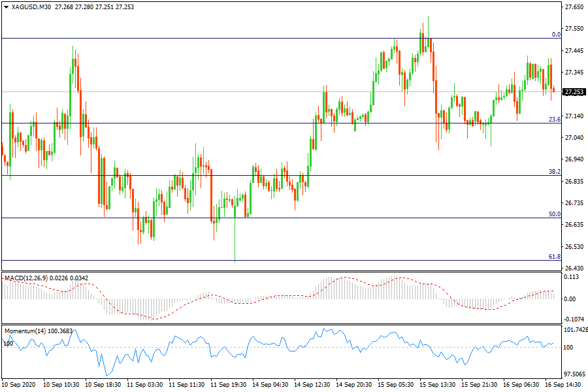Select the 16 Sep 14:30 time label

(561, 385)
